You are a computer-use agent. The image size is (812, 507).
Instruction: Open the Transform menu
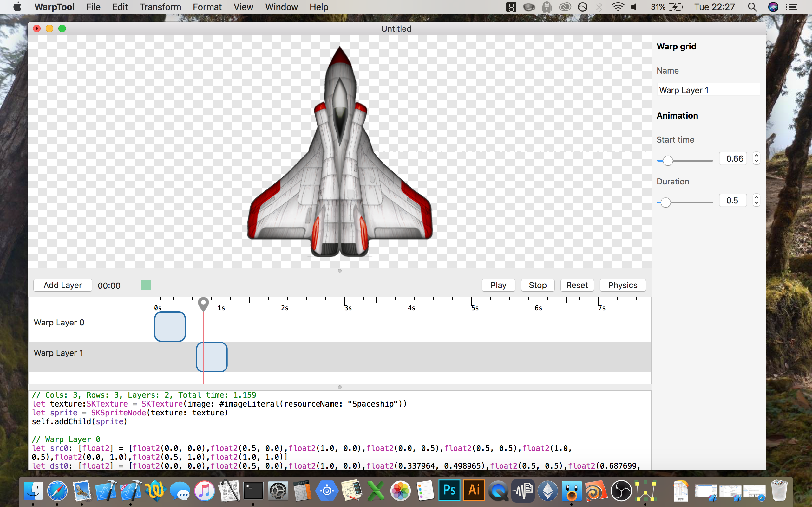click(160, 7)
